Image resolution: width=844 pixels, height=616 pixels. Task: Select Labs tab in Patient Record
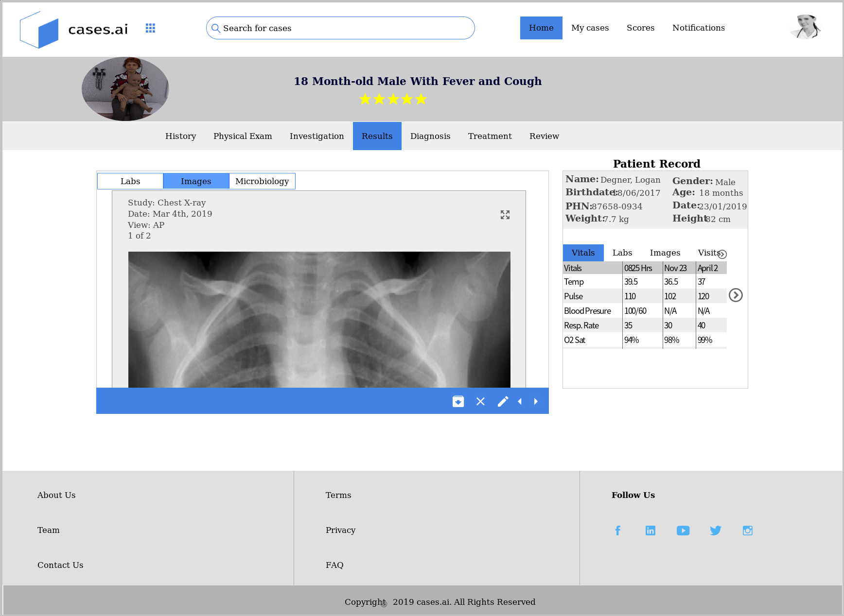(x=622, y=253)
